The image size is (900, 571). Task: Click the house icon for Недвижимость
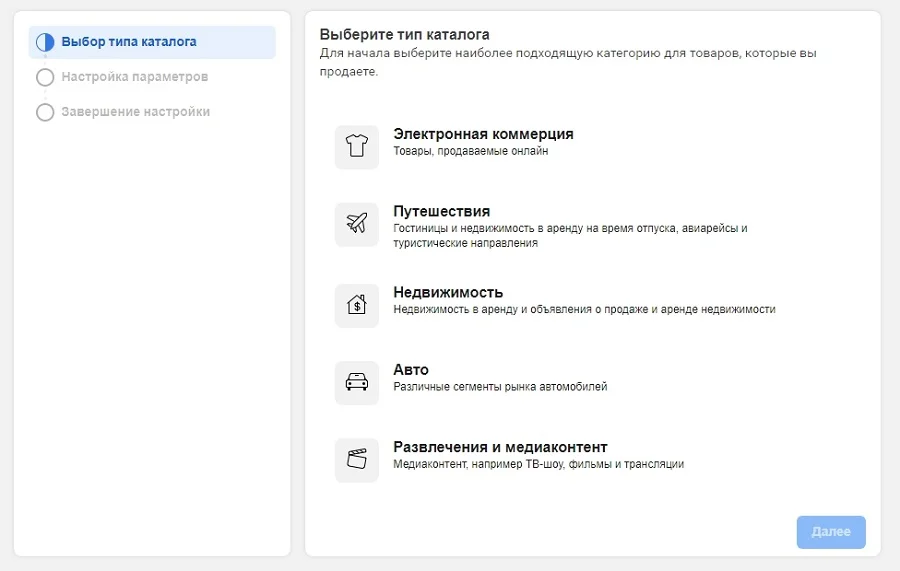click(x=357, y=305)
